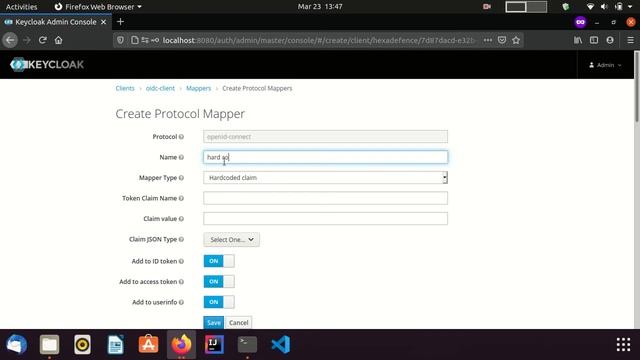Screen dimensions: 640x360
Task: Select the Keycloak Admin Console tab
Action: 55,22
